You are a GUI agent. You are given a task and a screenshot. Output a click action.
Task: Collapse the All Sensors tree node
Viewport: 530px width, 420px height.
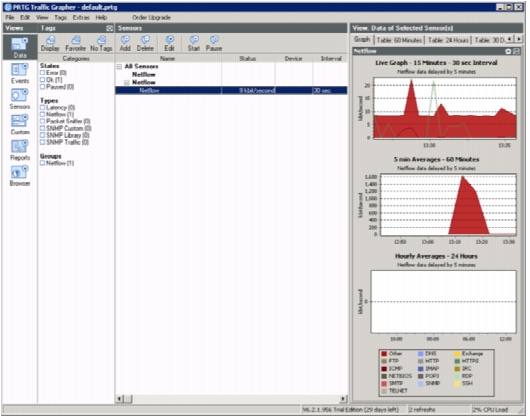pyautogui.click(x=119, y=67)
